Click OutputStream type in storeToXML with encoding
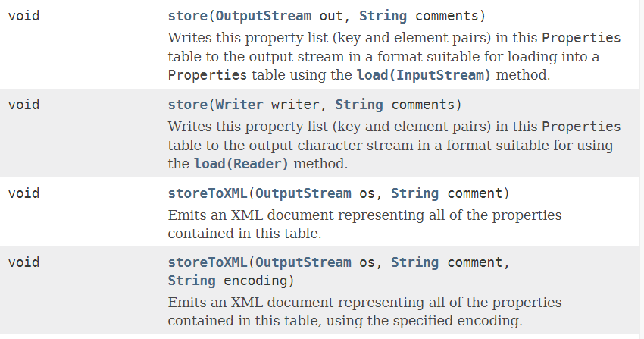Screen dimensions: 644x339 pos(303,262)
